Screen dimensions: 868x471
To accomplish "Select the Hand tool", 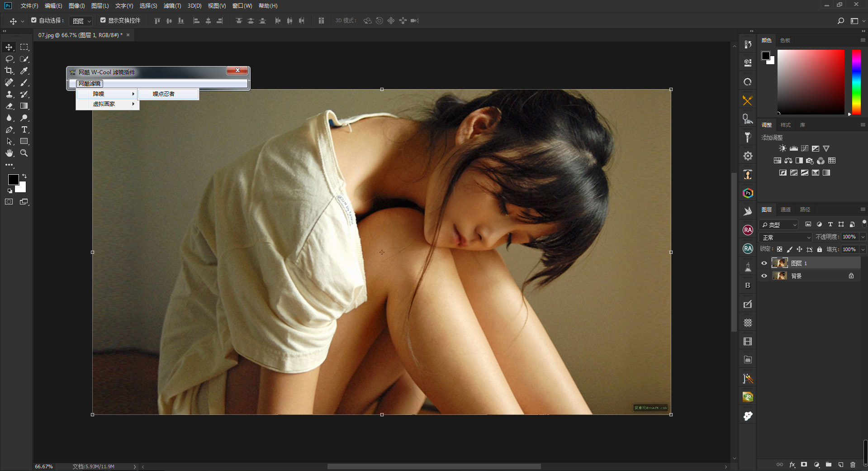I will coord(9,153).
